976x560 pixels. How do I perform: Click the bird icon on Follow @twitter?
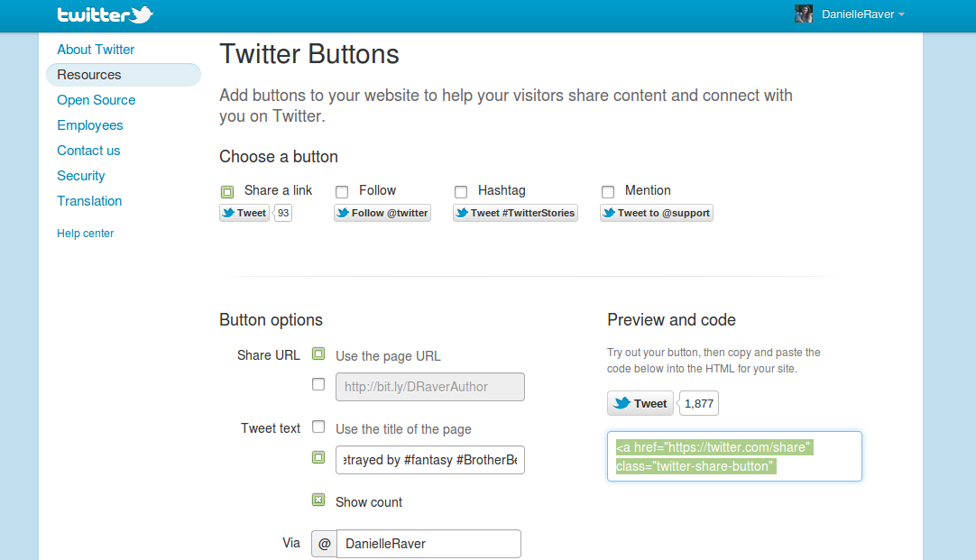pos(343,213)
